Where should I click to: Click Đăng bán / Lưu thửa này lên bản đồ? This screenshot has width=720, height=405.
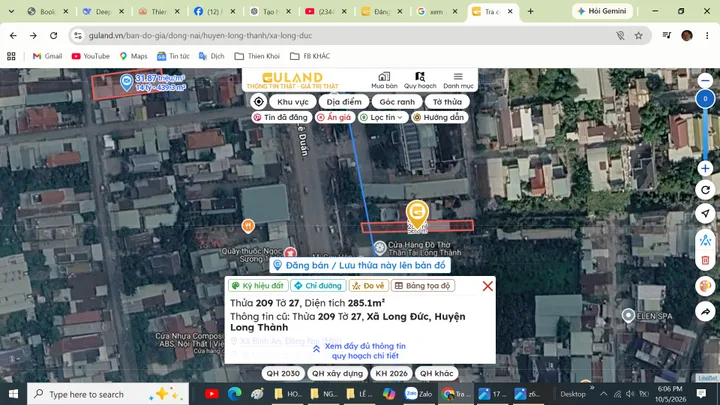coord(360,265)
